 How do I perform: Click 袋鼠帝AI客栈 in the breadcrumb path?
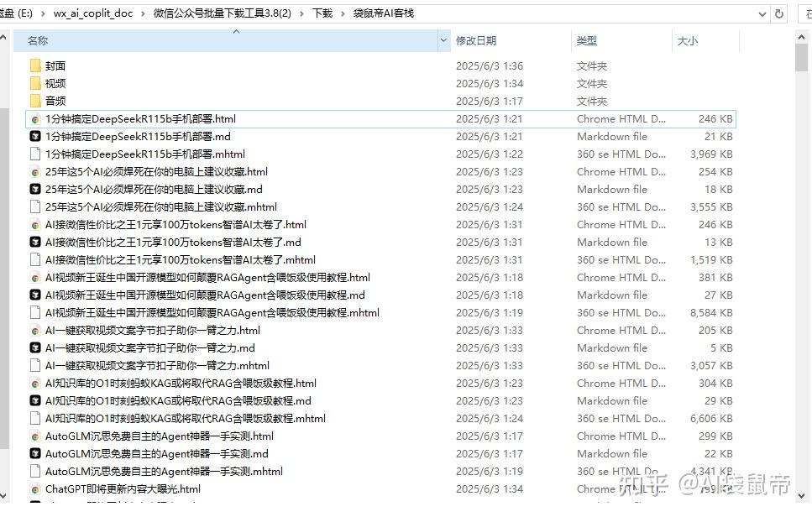click(383, 13)
